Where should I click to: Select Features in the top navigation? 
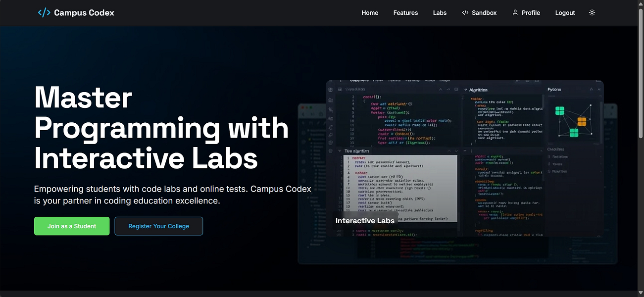[x=405, y=12]
